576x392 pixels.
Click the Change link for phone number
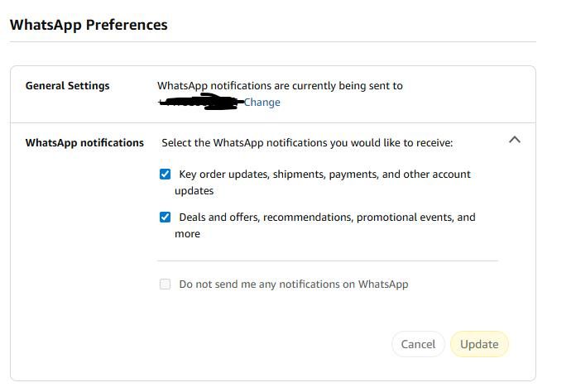[262, 103]
